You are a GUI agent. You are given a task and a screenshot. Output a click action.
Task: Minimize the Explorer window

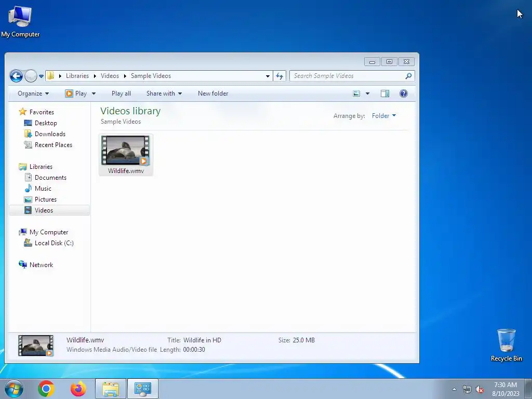[x=372, y=62]
